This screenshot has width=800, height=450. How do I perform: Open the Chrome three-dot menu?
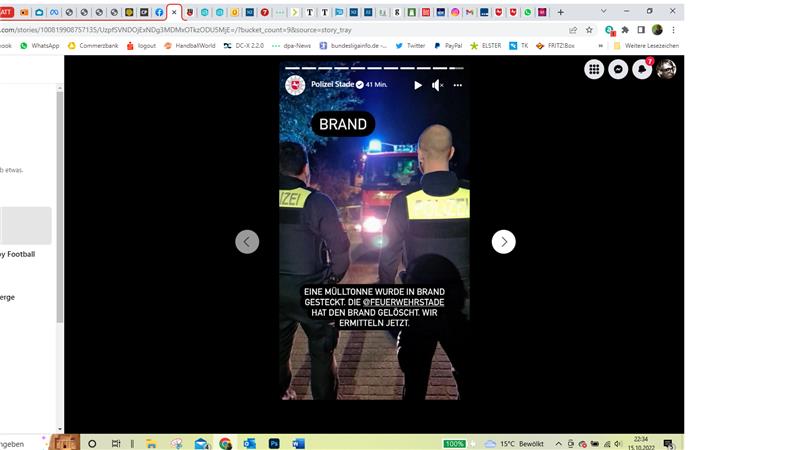coord(673,30)
